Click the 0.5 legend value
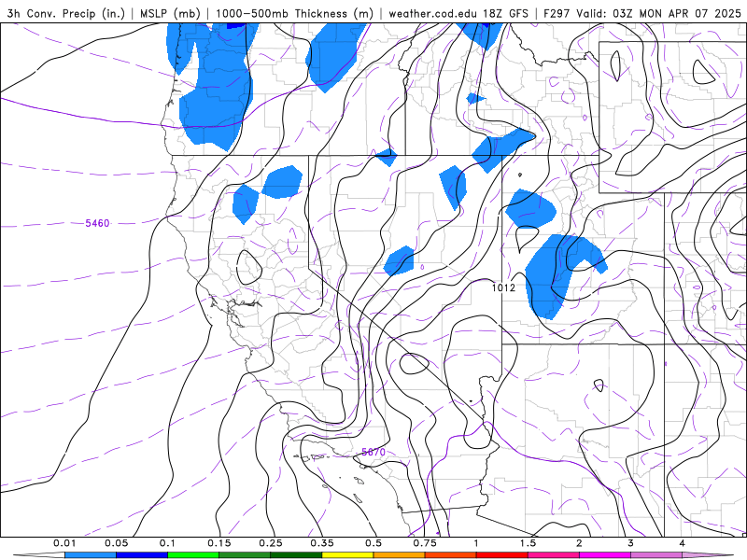 tap(373, 543)
